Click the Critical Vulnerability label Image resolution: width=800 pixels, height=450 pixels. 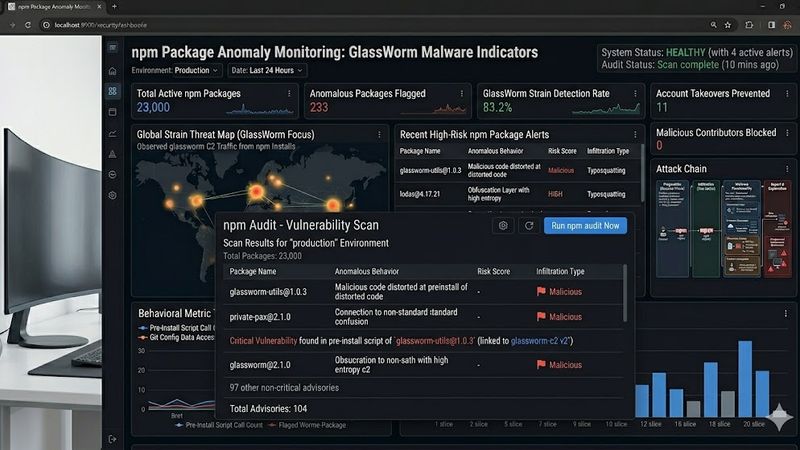[263, 341]
